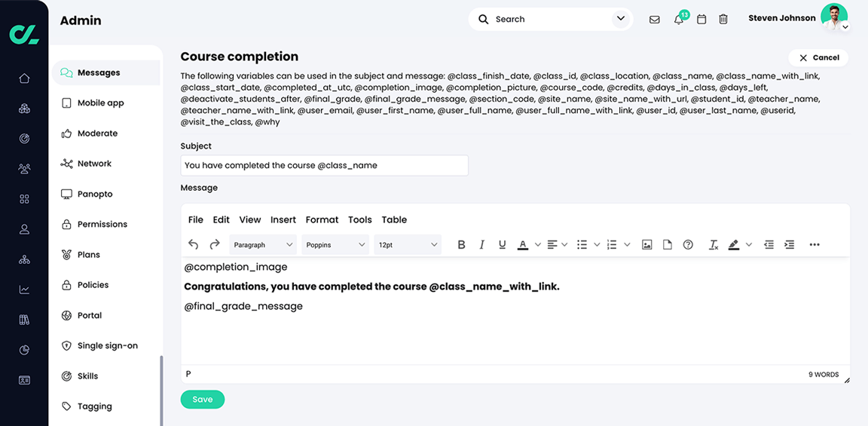Expand the text color dropdown arrow
Image resolution: width=868 pixels, height=426 pixels.
[537, 244]
